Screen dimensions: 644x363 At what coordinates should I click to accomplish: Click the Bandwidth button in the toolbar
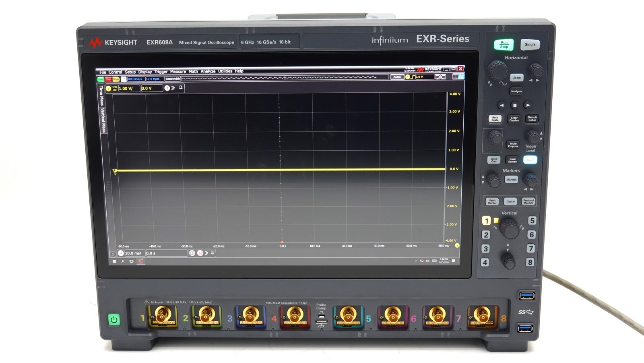(x=173, y=79)
